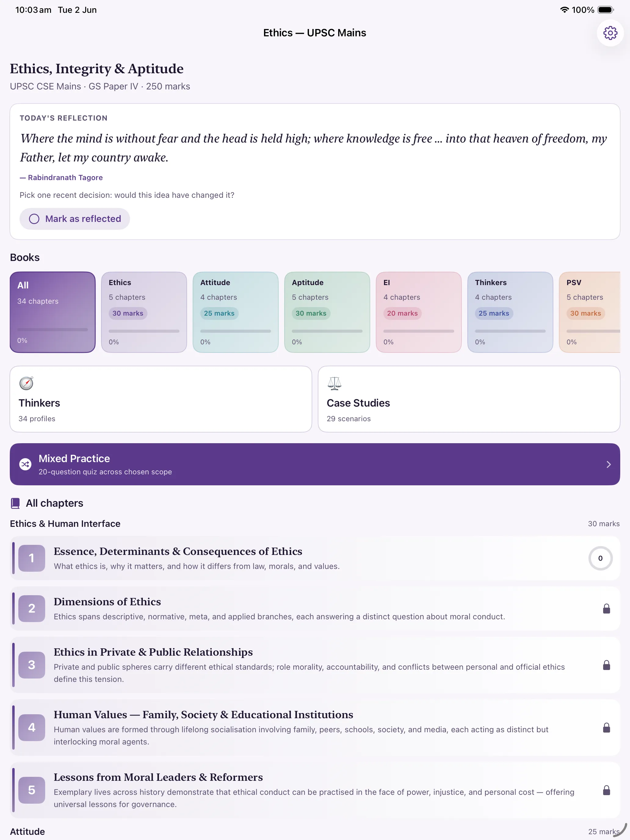Tap the compass icon on Thinkers card
Screen dimensions: 630x840
point(26,383)
